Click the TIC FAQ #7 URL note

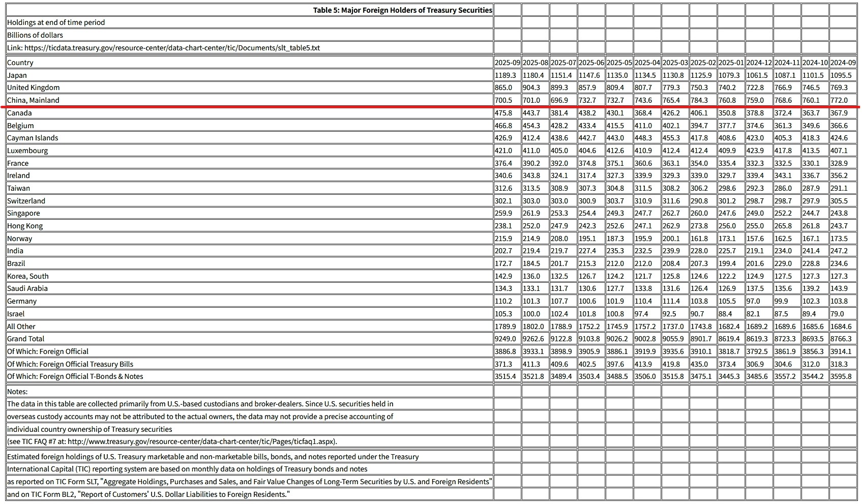172,441
